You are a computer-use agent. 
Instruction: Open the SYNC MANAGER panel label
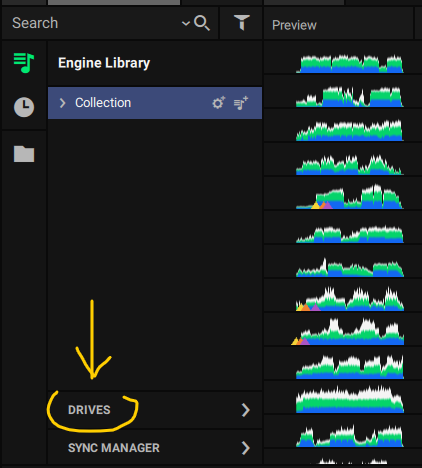(x=114, y=448)
